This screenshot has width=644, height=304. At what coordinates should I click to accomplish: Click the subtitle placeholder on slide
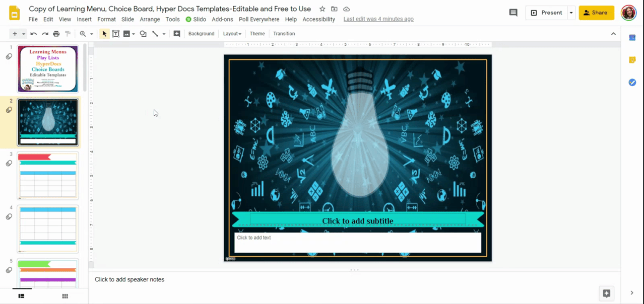(358, 221)
